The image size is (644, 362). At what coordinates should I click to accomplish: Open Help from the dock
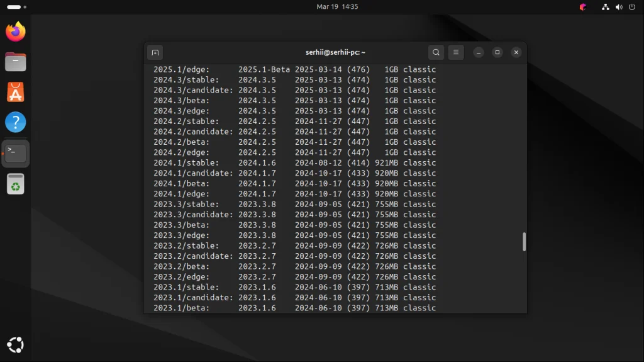coord(16,122)
